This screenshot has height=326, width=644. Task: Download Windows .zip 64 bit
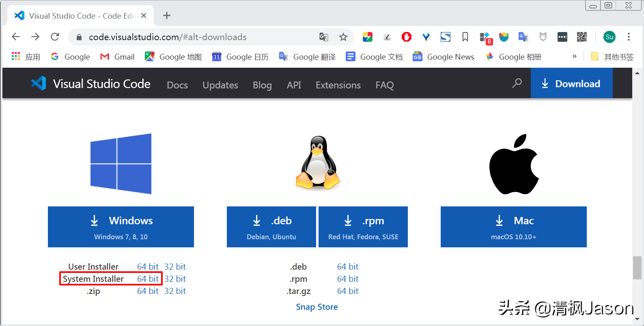pos(148,291)
